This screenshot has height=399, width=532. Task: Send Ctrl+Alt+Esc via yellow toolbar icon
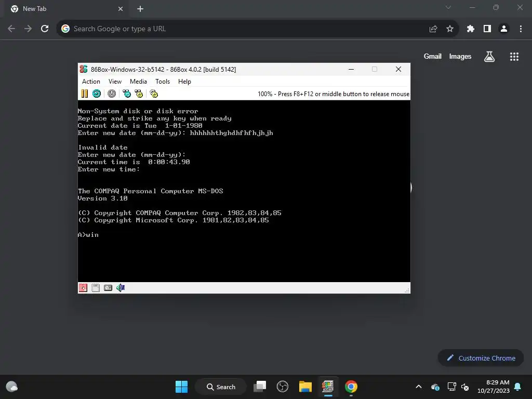pos(139,94)
